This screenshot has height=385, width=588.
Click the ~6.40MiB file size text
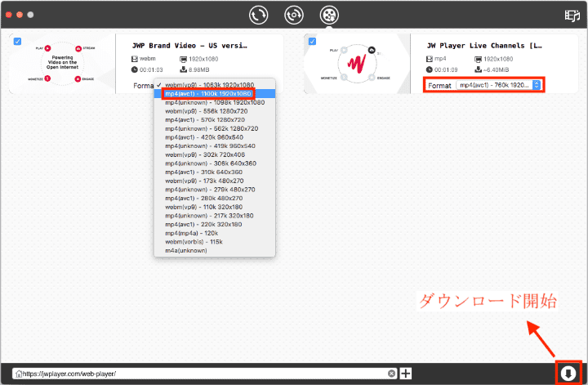(x=496, y=69)
